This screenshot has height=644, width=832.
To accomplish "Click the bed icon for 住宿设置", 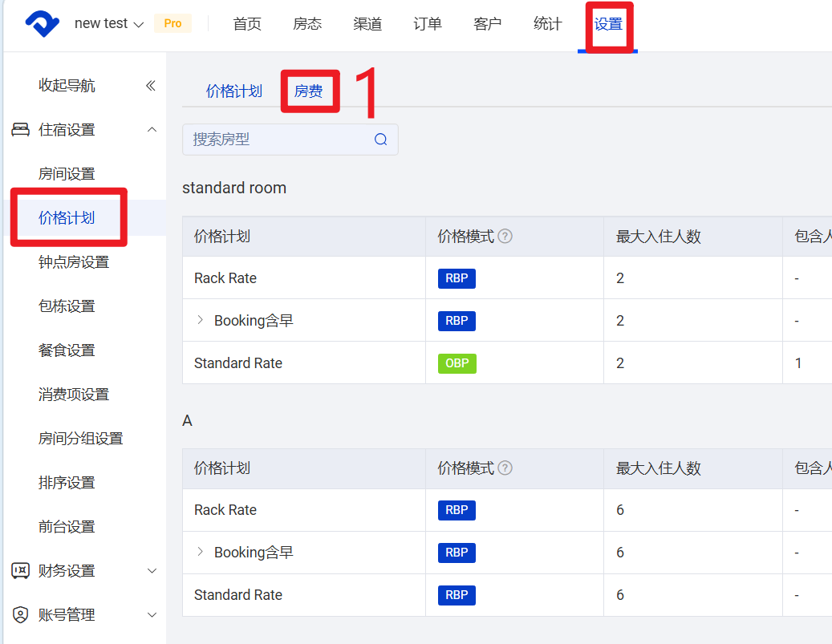I will coord(20,129).
